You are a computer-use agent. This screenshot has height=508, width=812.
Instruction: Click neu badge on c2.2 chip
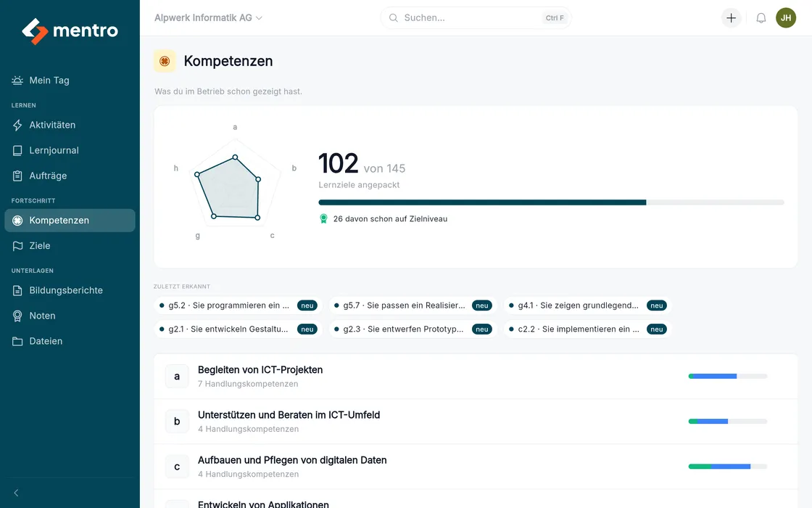pos(657,329)
